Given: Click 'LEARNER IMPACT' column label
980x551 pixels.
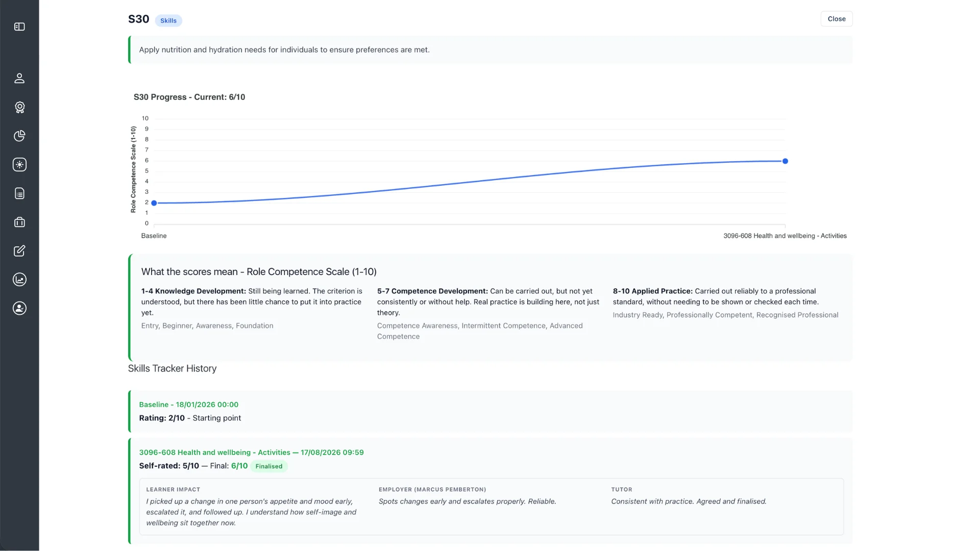Looking at the screenshot, I should tap(173, 489).
